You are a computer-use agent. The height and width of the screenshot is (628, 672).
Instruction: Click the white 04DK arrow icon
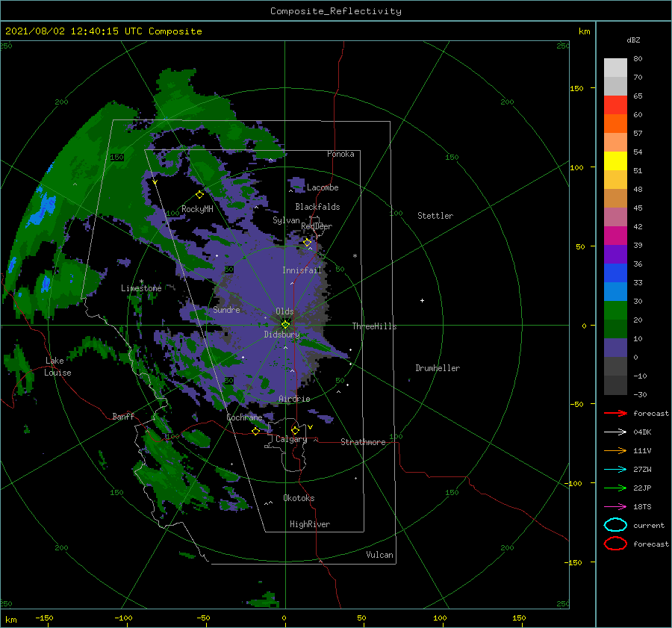point(615,432)
